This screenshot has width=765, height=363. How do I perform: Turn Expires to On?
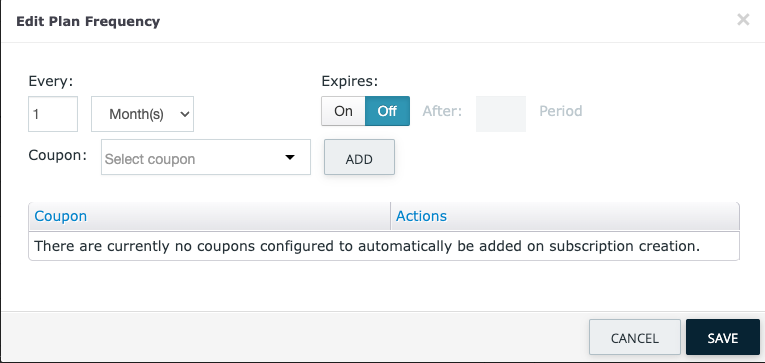coord(343,111)
